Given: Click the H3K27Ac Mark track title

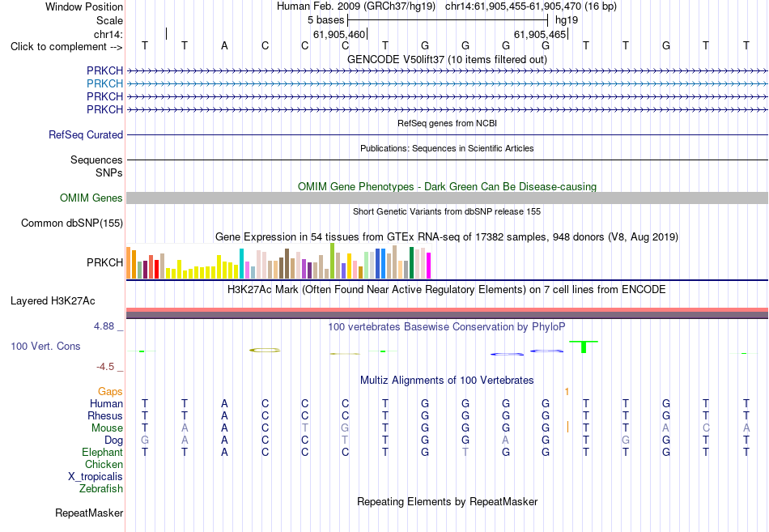Looking at the screenshot, I should click(x=447, y=290).
